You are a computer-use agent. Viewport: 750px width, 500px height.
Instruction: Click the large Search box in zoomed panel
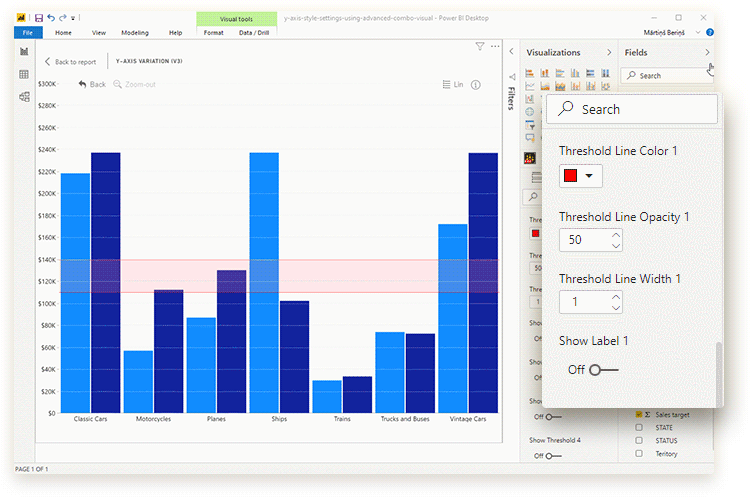[632, 109]
